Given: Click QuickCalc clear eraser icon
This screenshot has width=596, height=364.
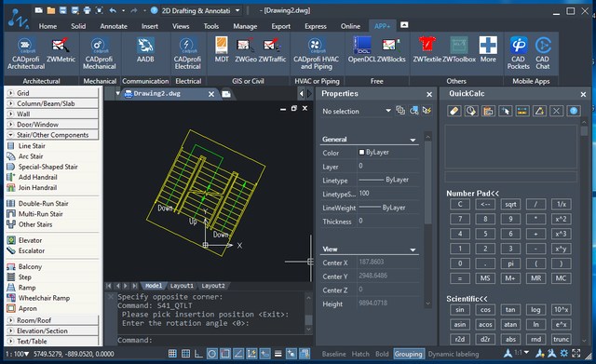Looking at the screenshot, I should pos(454,111).
